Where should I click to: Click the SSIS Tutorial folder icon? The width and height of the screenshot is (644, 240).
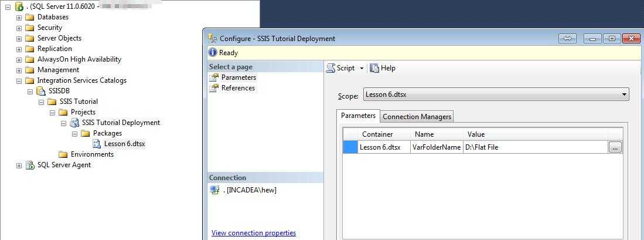(x=52, y=102)
